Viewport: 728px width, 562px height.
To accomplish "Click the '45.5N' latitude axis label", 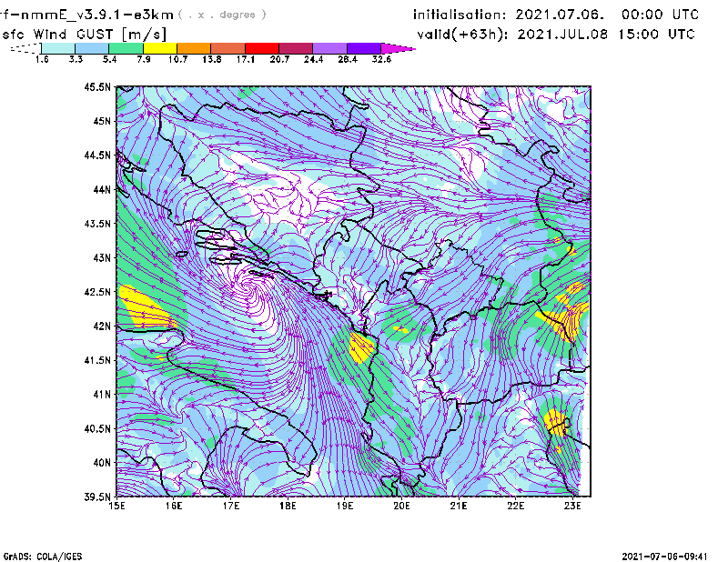I will point(97,86).
